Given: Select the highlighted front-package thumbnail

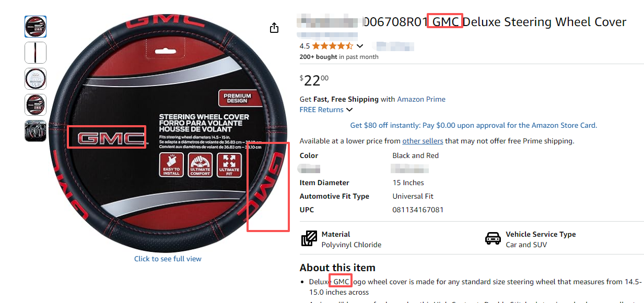Looking at the screenshot, I should pyautogui.click(x=36, y=27).
